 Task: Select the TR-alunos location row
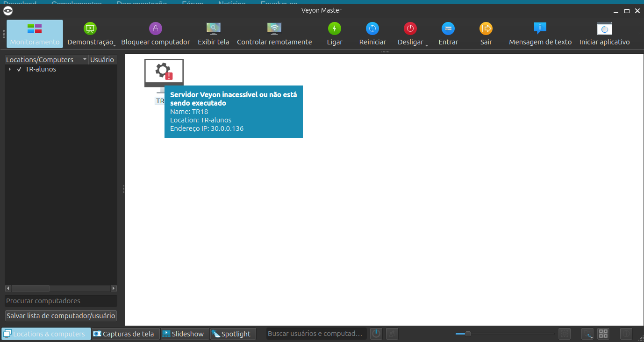point(61,69)
